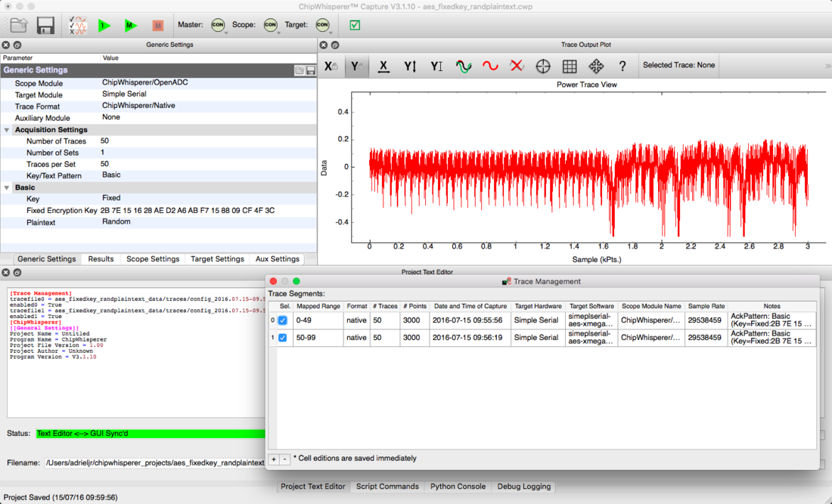The image size is (832, 504).
Task: Switch to the Scope Settings tab
Action: click(153, 258)
